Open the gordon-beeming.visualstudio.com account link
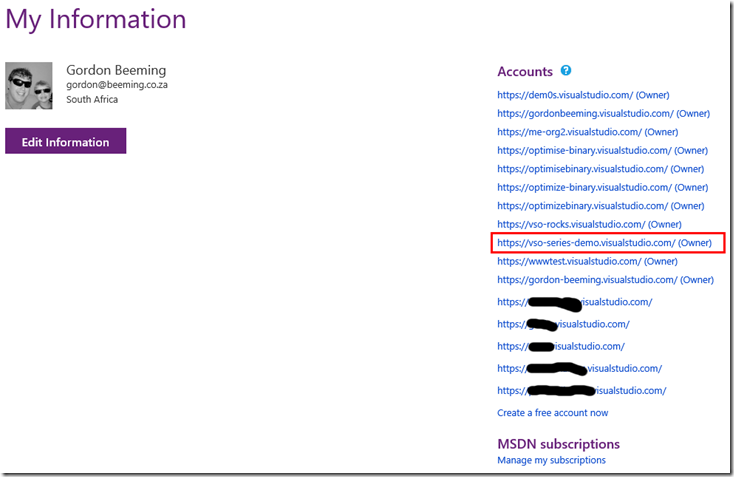 pos(605,280)
